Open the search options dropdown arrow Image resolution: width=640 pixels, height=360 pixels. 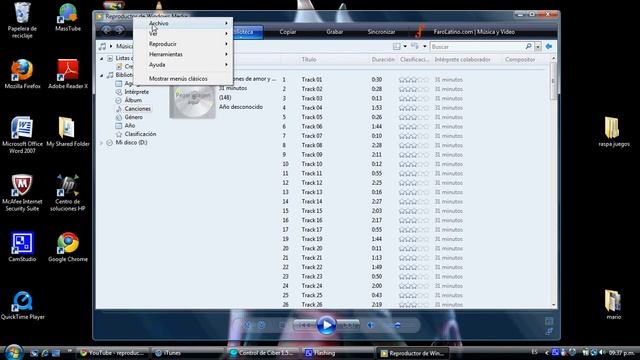click(538, 47)
